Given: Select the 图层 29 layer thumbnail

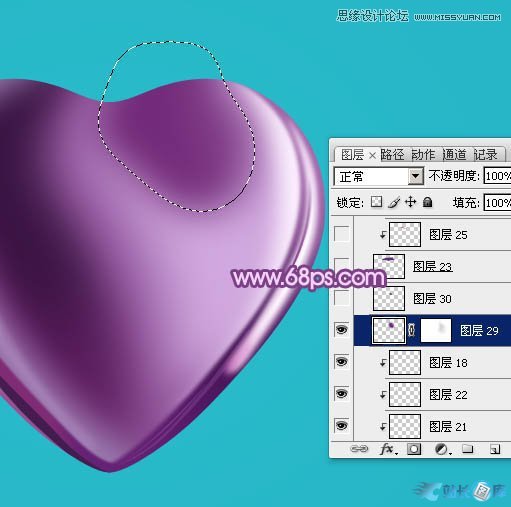Looking at the screenshot, I should click(x=389, y=330).
